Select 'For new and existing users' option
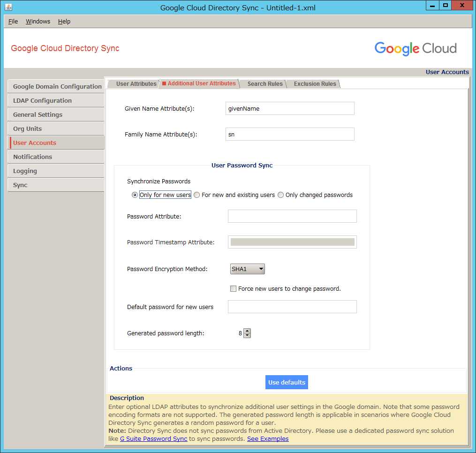This screenshot has width=476, height=453. pos(197,195)
